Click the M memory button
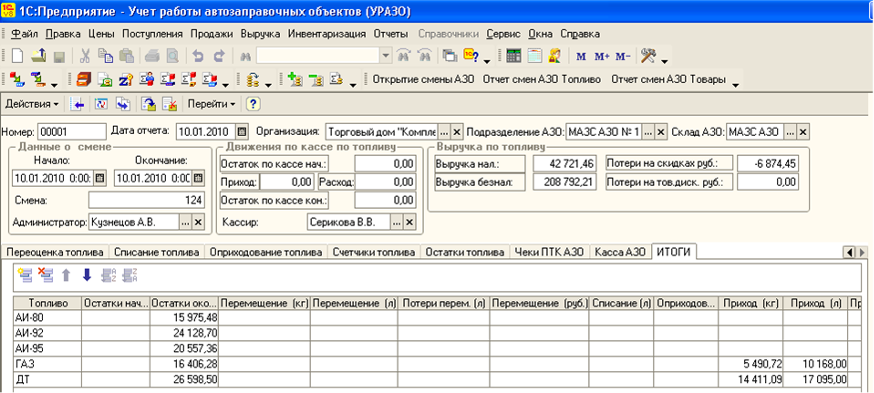This screenshot has height=393, width=874. (581, 56)
